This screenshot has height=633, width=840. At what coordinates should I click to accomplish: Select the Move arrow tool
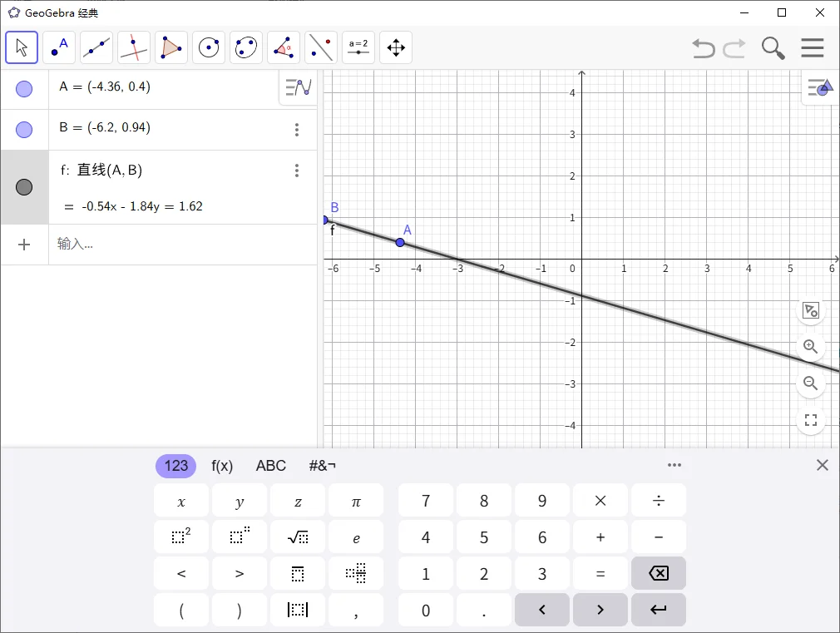coord(22,47)
